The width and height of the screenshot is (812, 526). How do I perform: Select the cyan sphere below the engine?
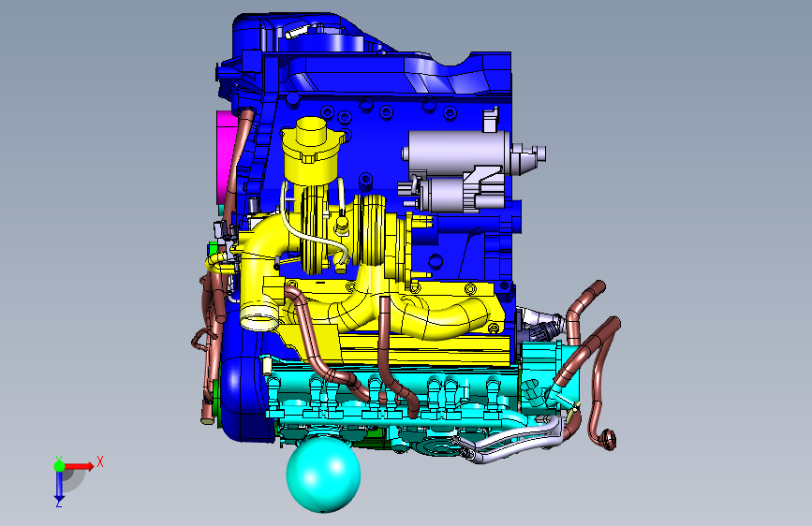(x=323, y=476)
